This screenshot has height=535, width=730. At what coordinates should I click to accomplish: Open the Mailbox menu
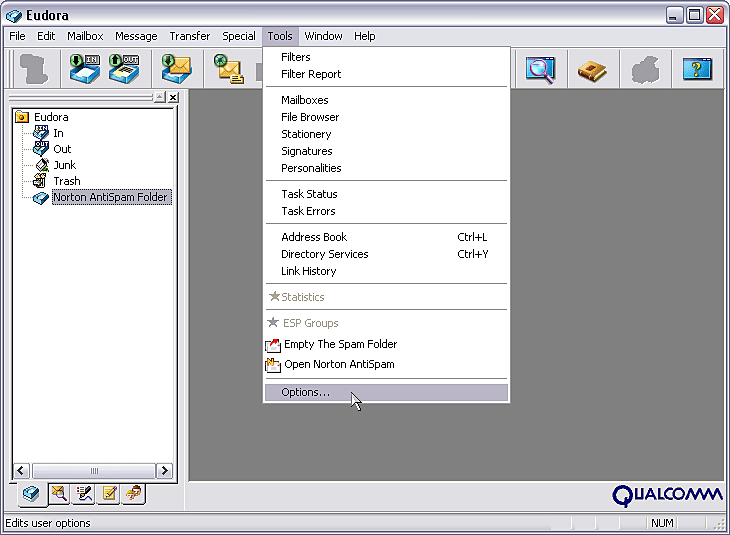[x=85, y=36]
